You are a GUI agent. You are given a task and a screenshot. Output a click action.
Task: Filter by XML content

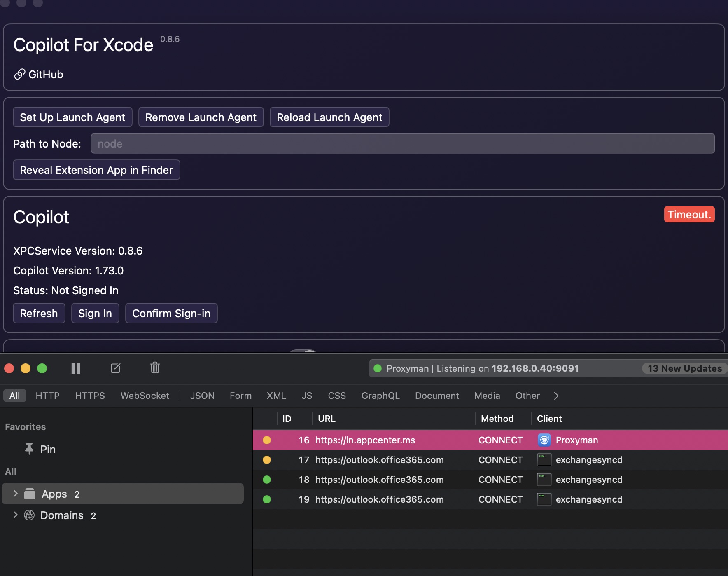276,396
